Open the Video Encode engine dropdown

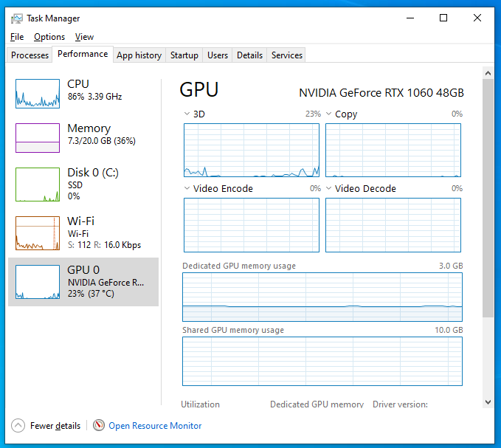pos(187,188)
